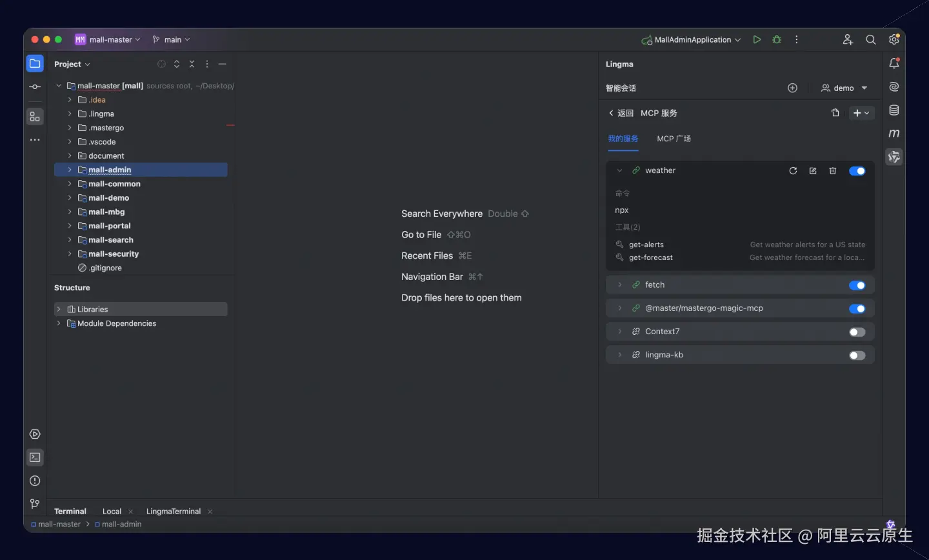Screen dimensions: 929x560
Task: Click mall-admin in the breadcrumb bar
Action: tap(118, 525)
